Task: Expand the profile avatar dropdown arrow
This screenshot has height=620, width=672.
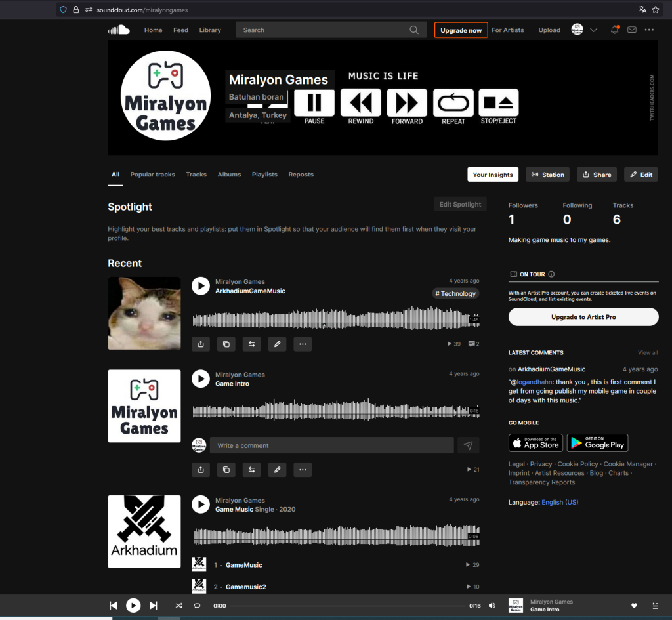Action: pos(594,30)
